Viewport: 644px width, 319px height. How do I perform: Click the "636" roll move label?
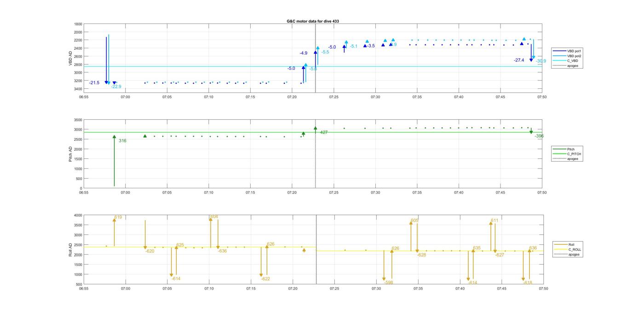pyautogui.click(x=533, y=248)
